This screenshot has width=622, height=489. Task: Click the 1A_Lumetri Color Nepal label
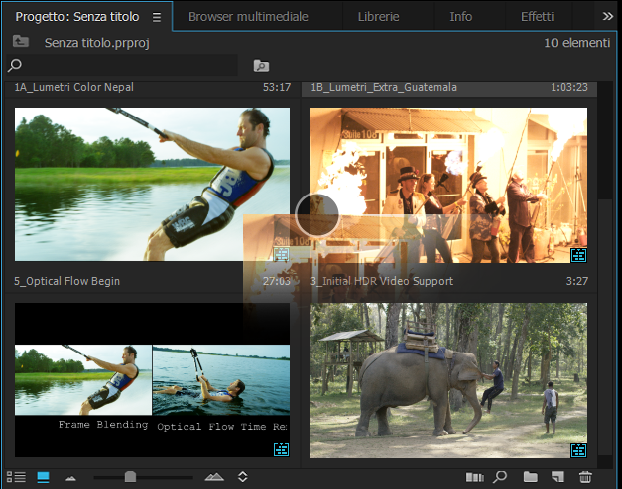point(74,87)
